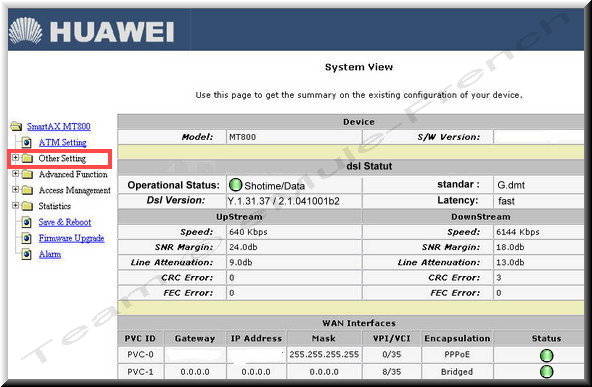The width and height of the screenshot is (592, 387).
Task: Click the Shotime/Data status text
Action: coord(274,186)
